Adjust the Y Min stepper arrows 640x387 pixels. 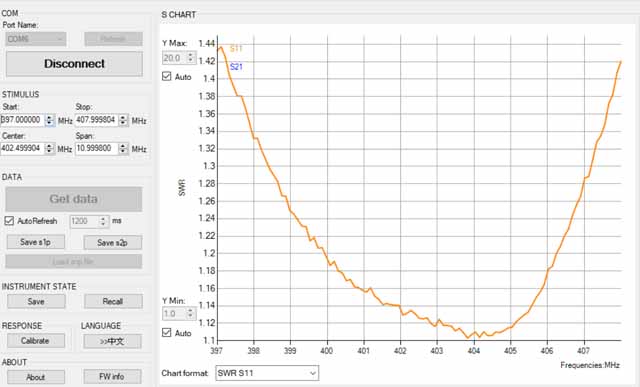pyautogui.click(x=191, y=314)
